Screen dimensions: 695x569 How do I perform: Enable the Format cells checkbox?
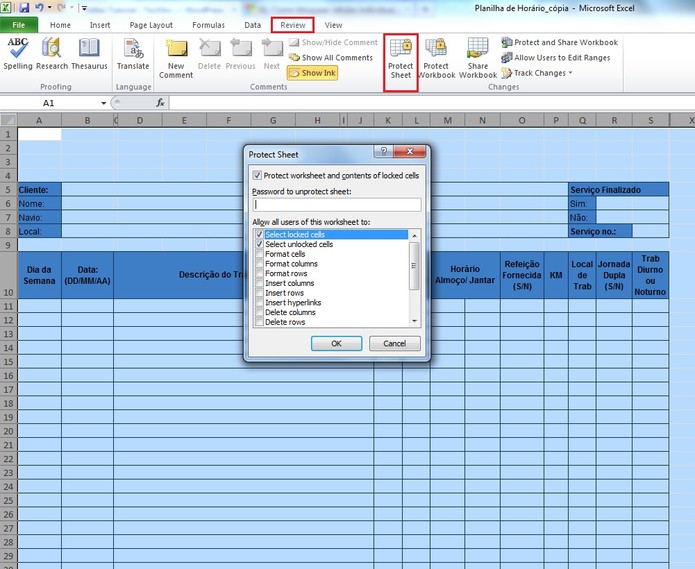(x=260, y=254)
